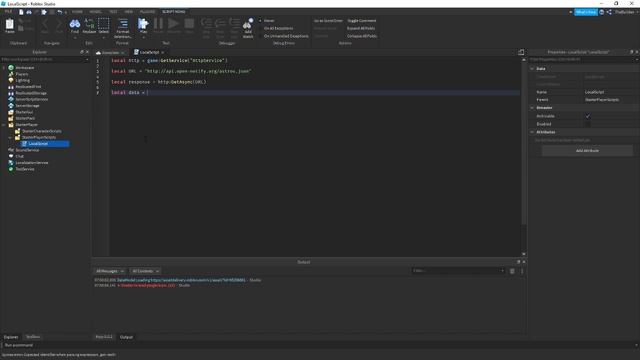The image size is (640, 360).
Task: Click Expand All Folds action
Action: [361, 29]
